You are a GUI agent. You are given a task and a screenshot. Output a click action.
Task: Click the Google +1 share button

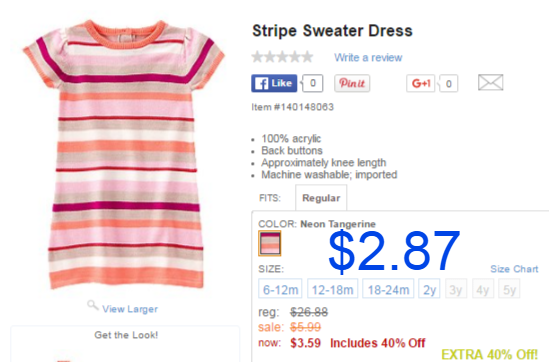click(420, 83)
